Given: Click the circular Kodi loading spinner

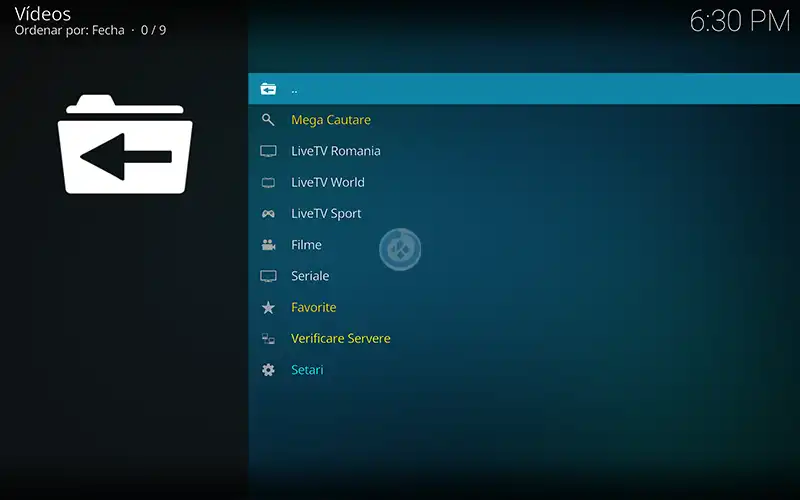Looking at the screenshot, I should pos(400,249).
